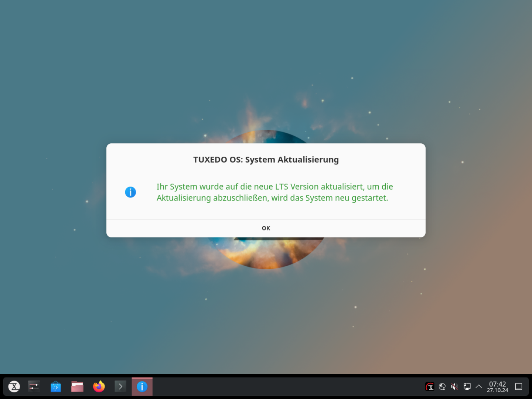This screenshot has height=399, width=532.
Task: Open the Konsole terminal
Action: [x=120, y=386]
